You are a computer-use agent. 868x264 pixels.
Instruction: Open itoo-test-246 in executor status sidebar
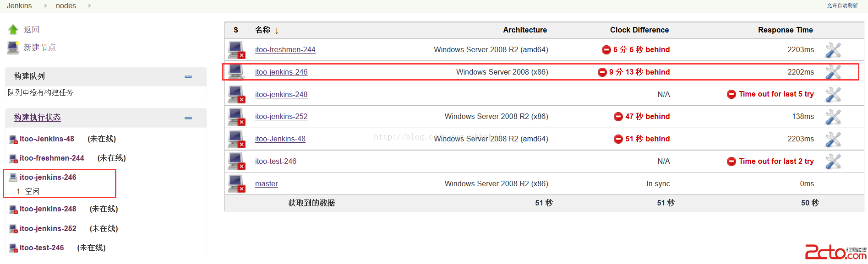(42, 248)
